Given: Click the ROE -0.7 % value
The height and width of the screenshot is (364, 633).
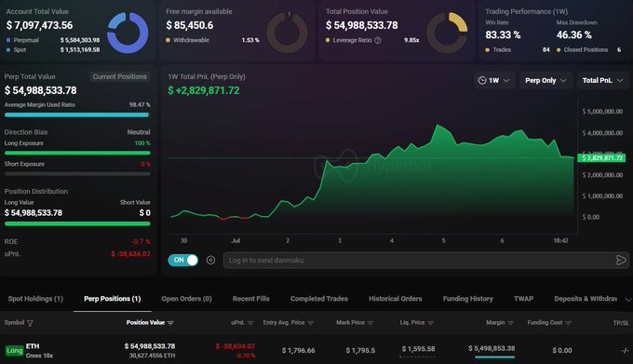Looking at the screenshot, I should pyautogui.click(x=141, y=242).
